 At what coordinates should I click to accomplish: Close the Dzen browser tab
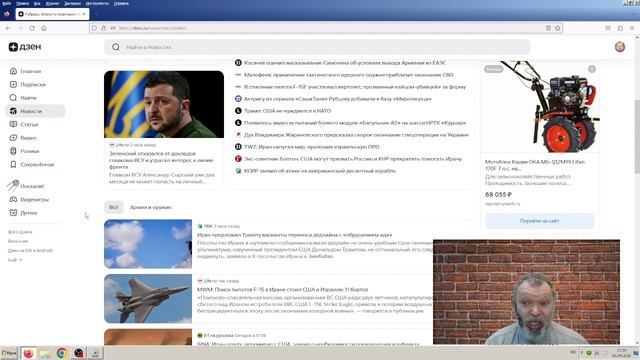pyautogui.click(x=84, y=14)
